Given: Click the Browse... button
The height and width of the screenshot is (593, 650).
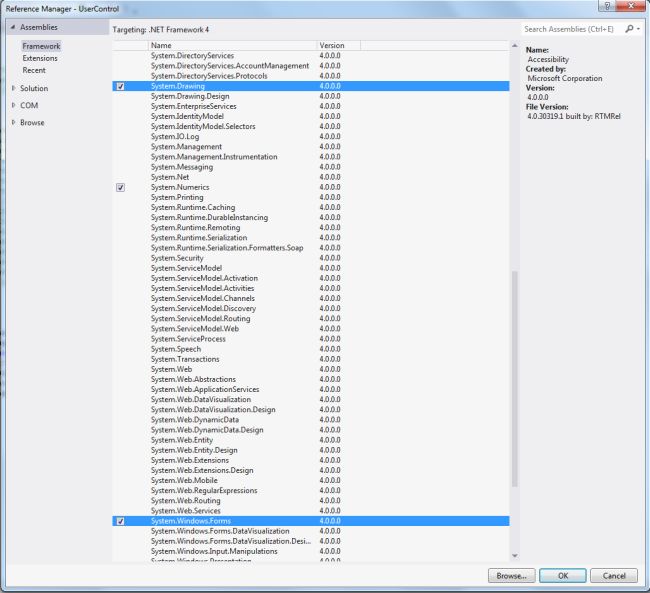Looking at the screenshot, I should pyautogui.click(x=512, y=576).
